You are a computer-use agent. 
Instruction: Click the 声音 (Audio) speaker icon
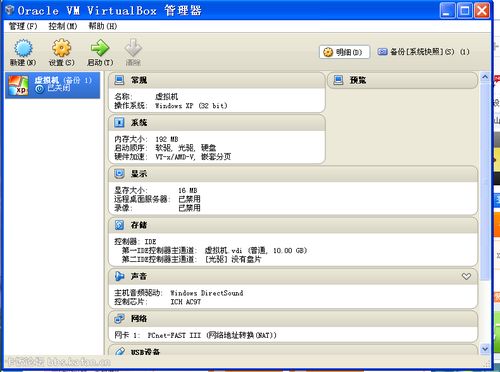pos(119,276)
